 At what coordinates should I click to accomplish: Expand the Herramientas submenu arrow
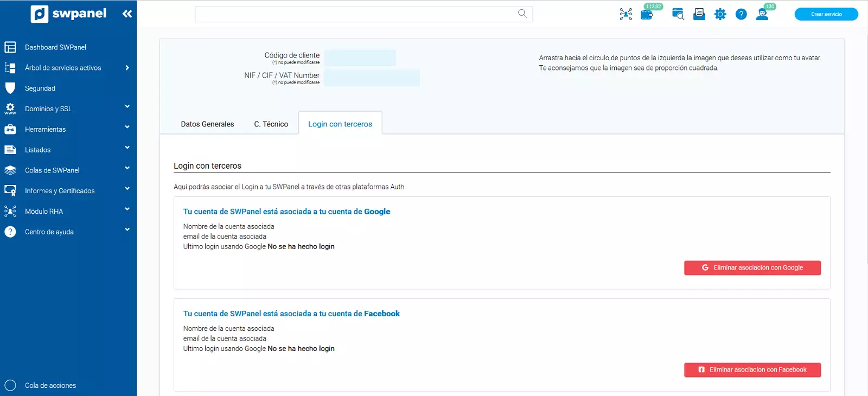click(x=127, y=127)
